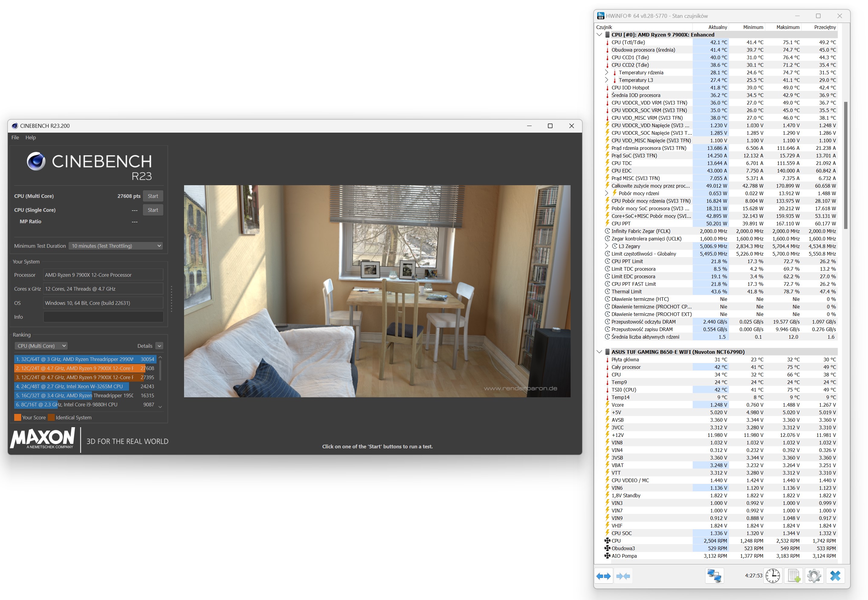The image size is (868, 600).
Task: Expand the Temperatury rdzenia subtree
Action: 606,72
